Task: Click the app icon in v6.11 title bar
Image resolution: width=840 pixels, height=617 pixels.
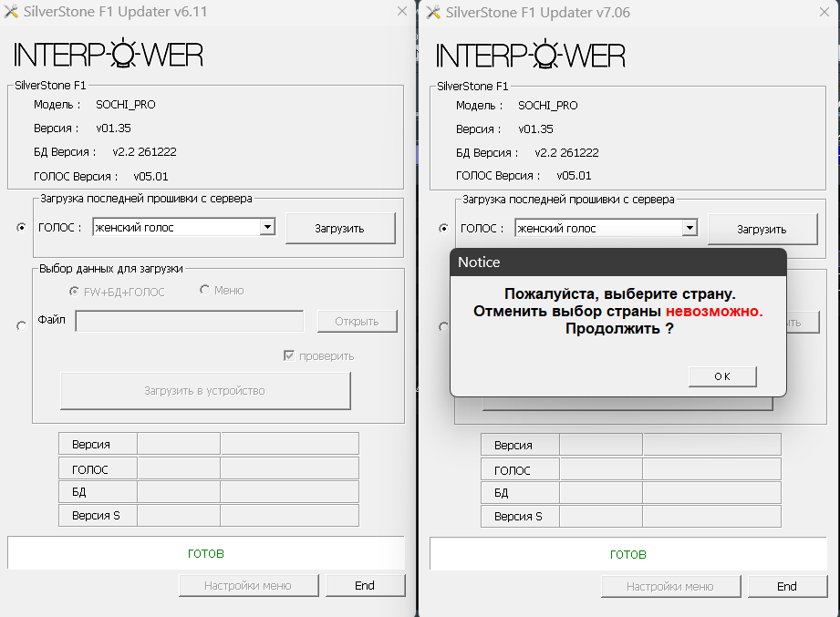Action: (x=12, y=12)
